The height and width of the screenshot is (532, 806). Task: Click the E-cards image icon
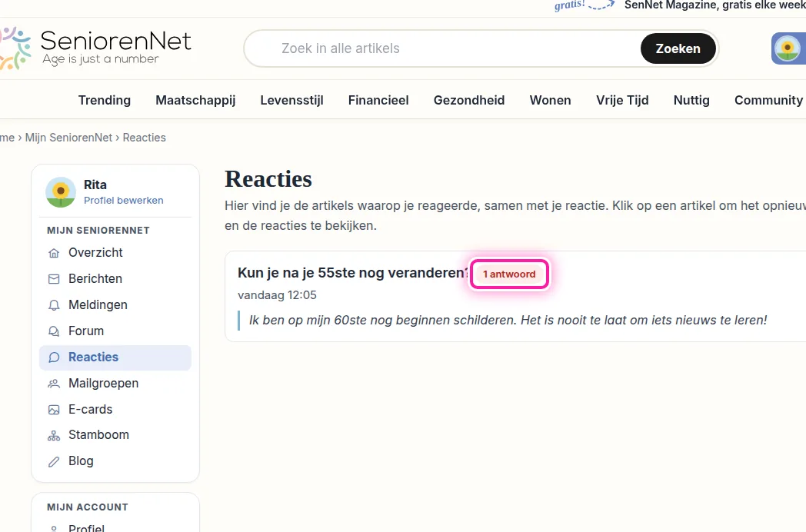coord(54,410)
